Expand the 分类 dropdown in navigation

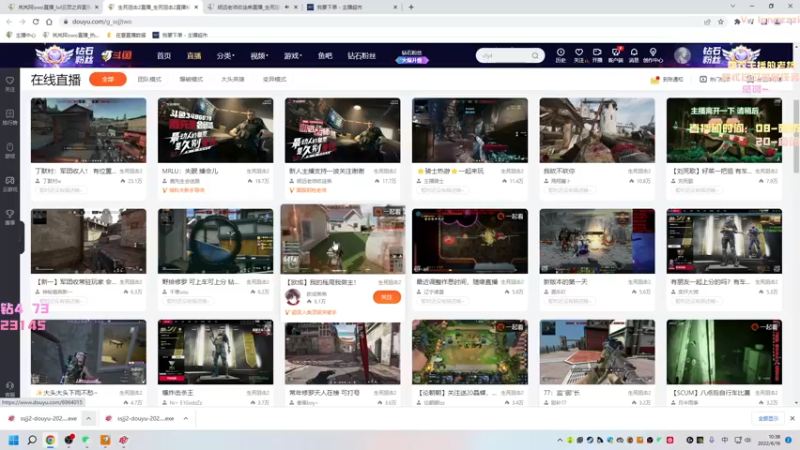pyautogui.click(x=225, y=56)
